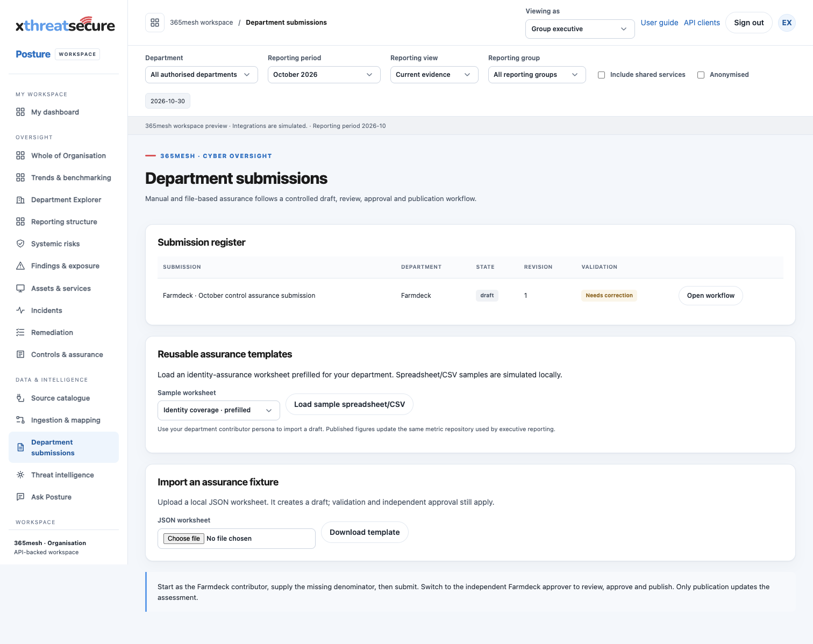
Task: Open the Remediation sidebar item
Action: (x=63, y=332)
